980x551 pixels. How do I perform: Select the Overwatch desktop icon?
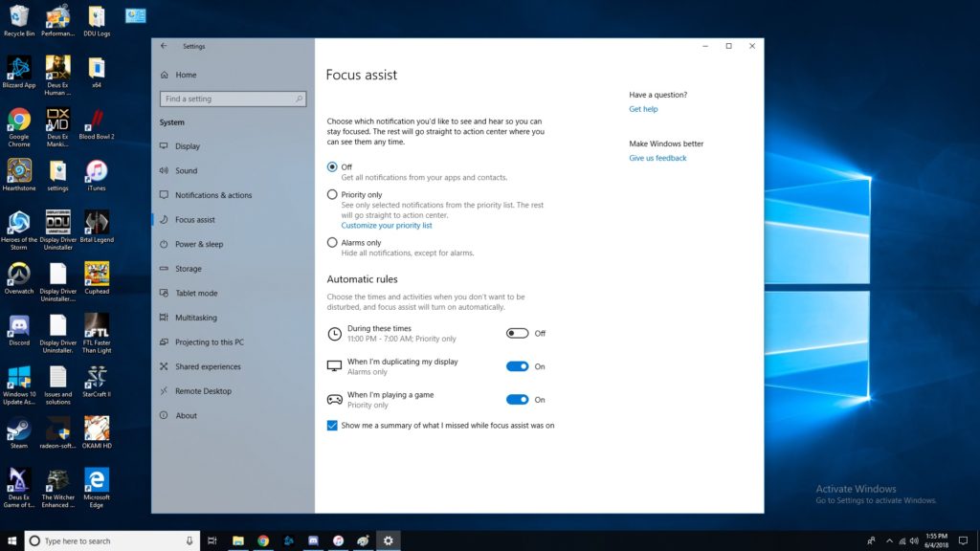point(19,275)
